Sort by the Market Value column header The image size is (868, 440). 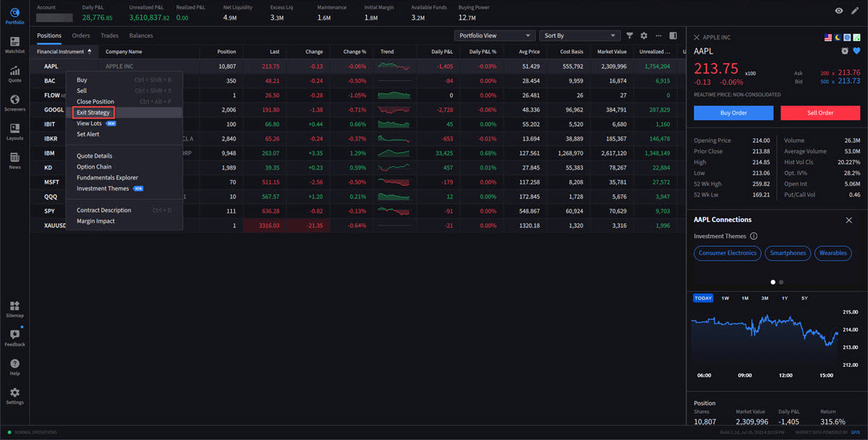611,52
